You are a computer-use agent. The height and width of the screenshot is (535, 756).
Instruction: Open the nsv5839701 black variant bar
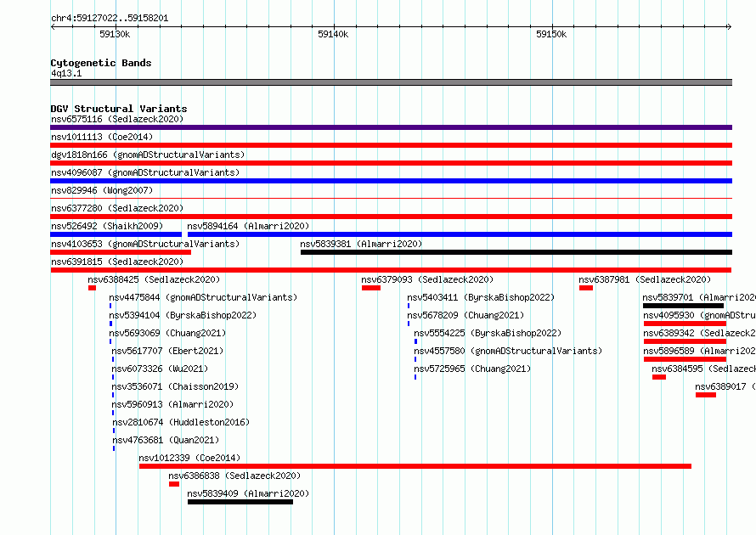[x=683, y=306]
